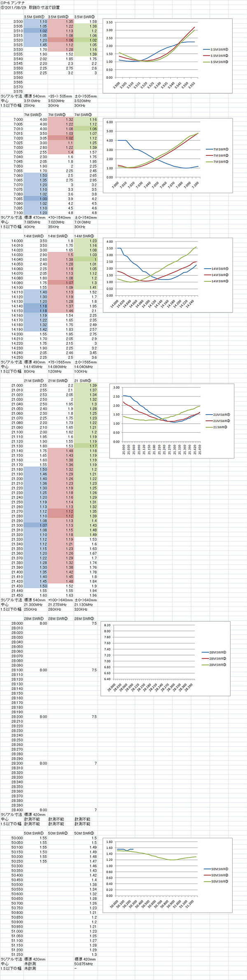Select the date cell '①2011/08/29 取説の寸法で設置'
Screen dimensions: 247x980
(30, 8)
